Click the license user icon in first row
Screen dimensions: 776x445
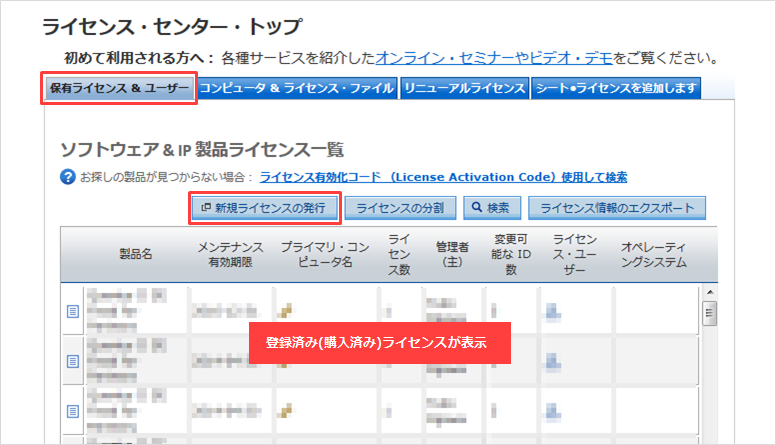coord(553,312)
